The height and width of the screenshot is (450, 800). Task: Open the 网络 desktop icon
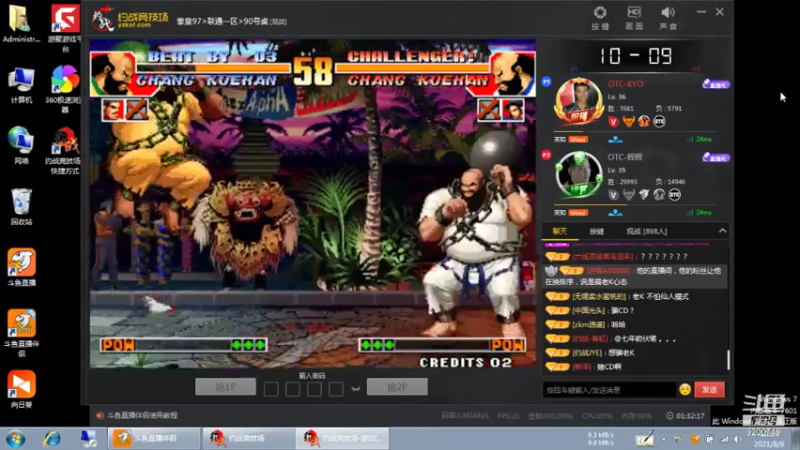tap(21, 145)
